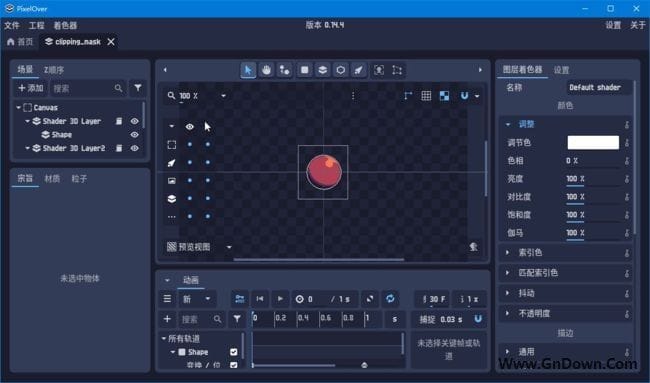Click the plus icon to add a track
Screen dimensions: 650x383
[x=167, y=319]
